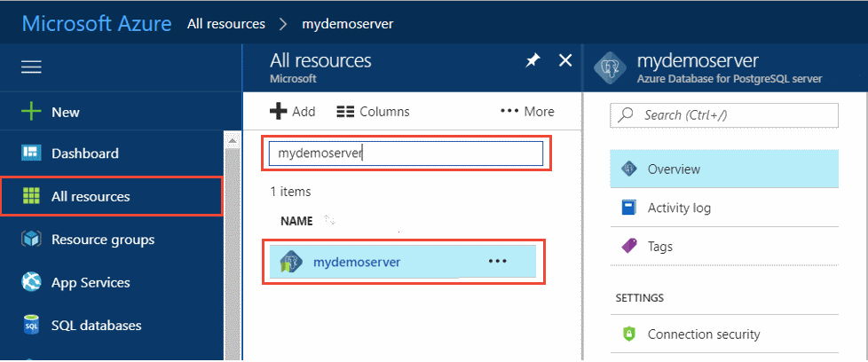This screenshot has height=362, width=868.
Task: Click the Overview elephant icon
Action: point(629,169)
